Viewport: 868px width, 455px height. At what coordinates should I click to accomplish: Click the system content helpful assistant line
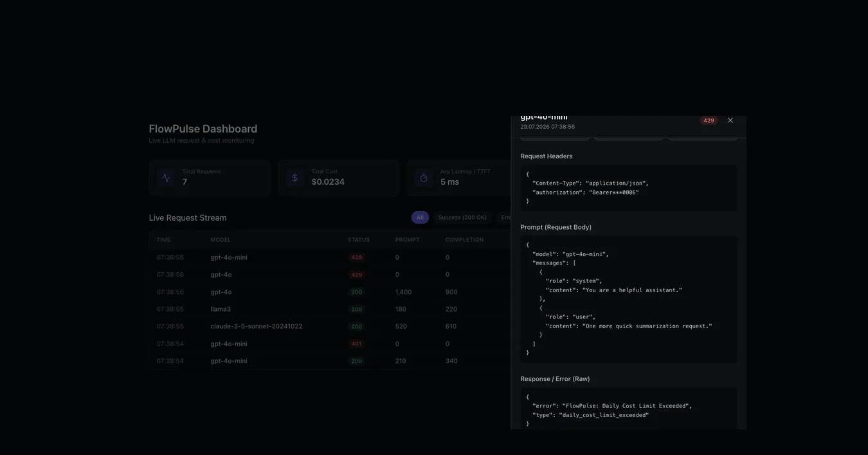pos(614,290)
